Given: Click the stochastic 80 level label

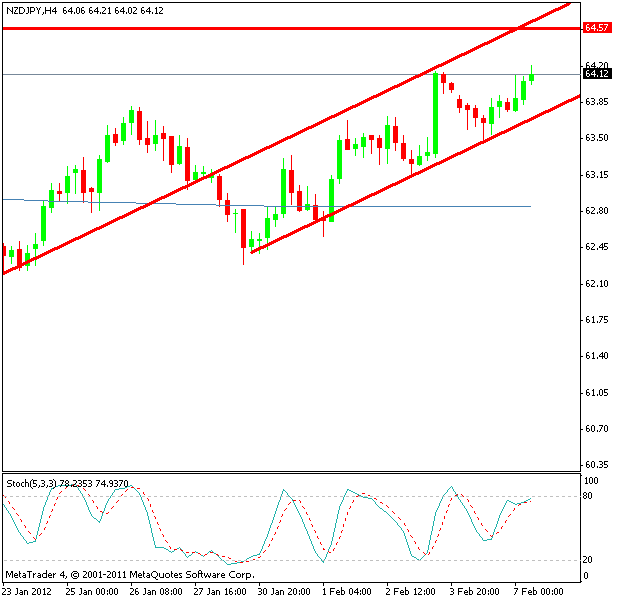Looking at the screenshot, I should [588, 496].
